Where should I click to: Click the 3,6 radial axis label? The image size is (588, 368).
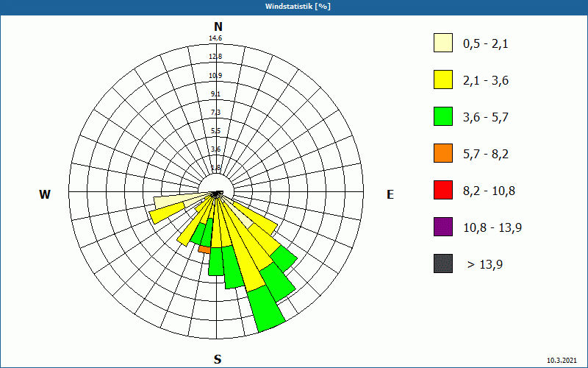pos(215,149)
